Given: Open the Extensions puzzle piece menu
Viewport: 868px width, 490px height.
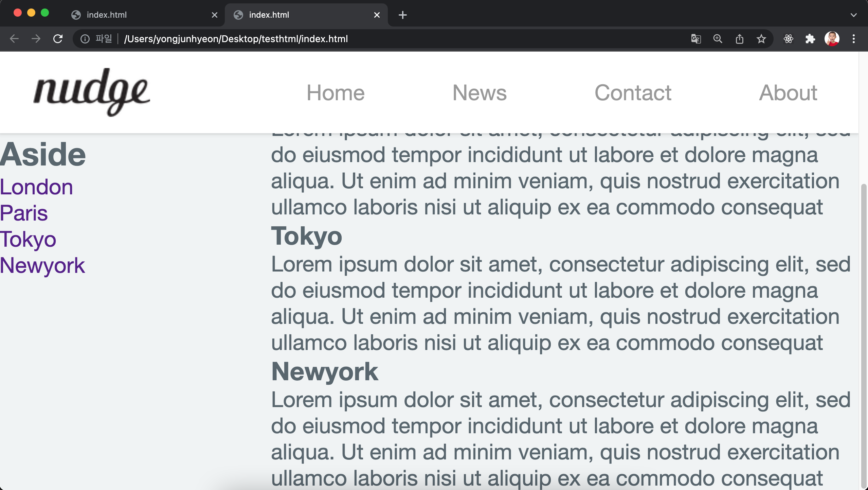Looking at the screenshot, I should [810, 39].
